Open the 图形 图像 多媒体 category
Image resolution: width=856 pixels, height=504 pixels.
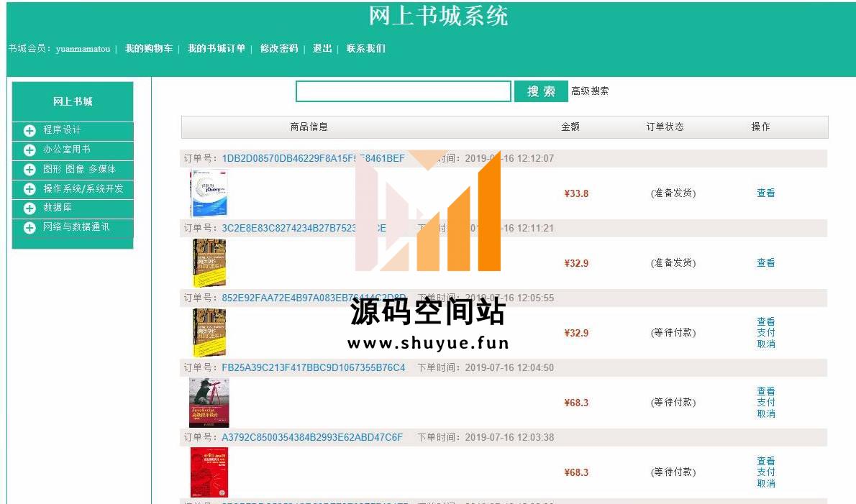click(79, 169)
